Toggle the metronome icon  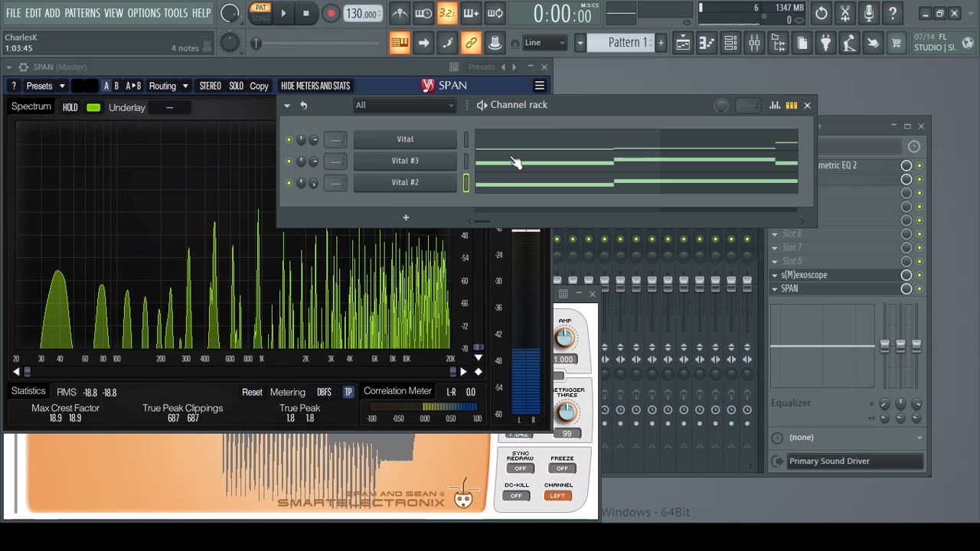[400, 13]
